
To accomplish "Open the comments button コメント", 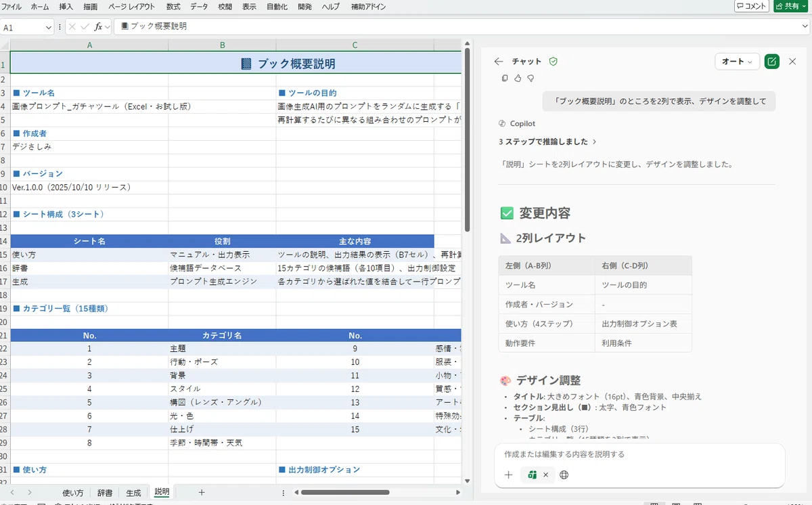I will [x=752, y=6].
